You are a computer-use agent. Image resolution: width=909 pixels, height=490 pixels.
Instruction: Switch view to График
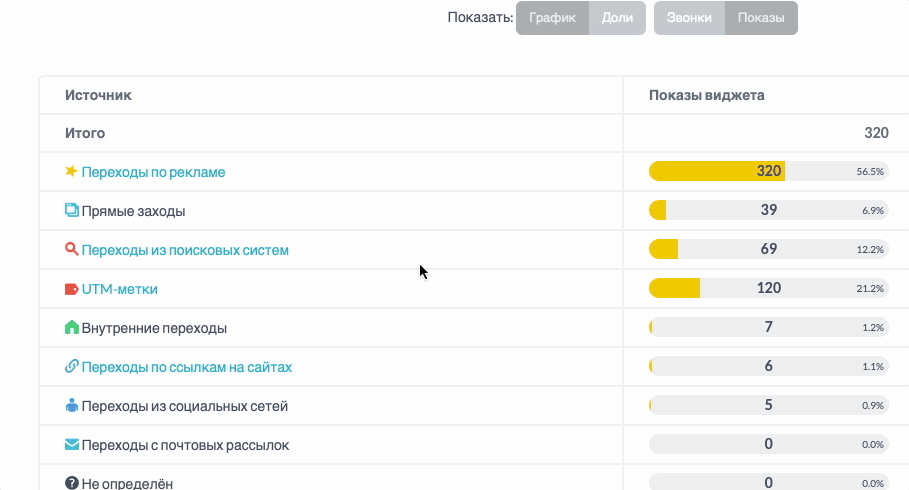pos(552,18)
